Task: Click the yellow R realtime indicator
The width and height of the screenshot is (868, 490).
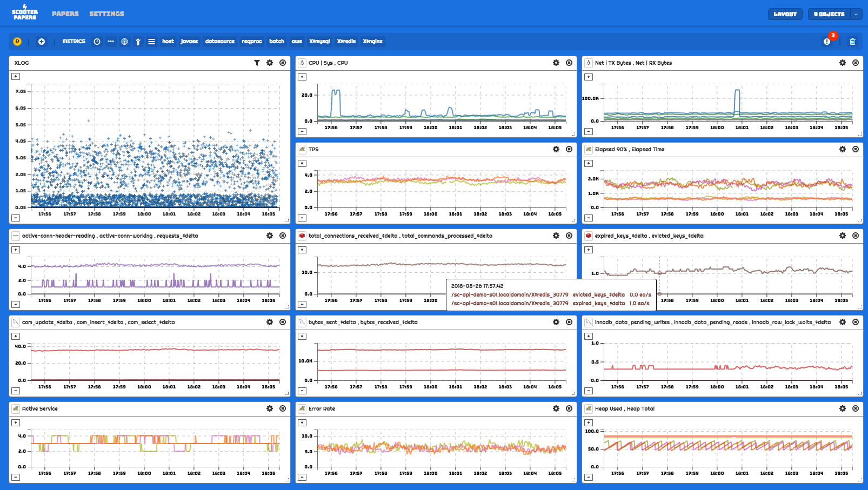Action: [x=17, y=42]
